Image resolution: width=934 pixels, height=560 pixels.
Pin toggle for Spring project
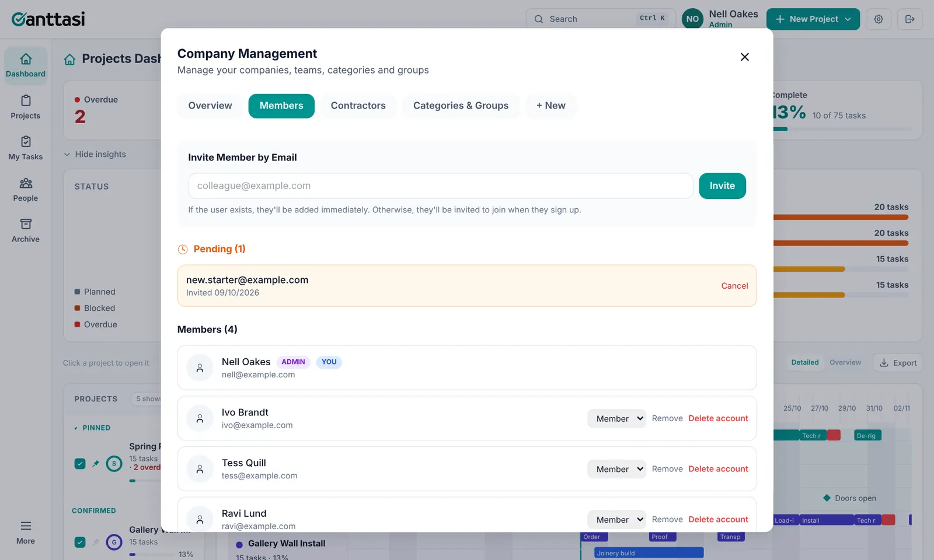coord(96,464)
